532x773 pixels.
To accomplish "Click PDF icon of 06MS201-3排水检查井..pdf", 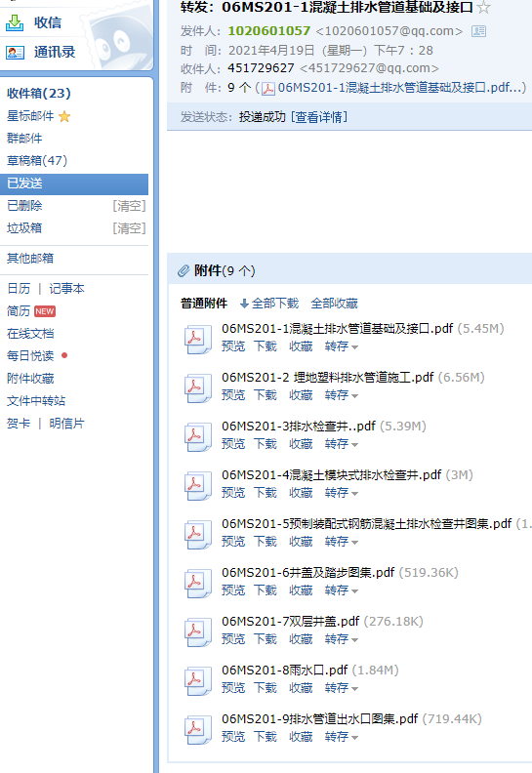I will point(197,436).
